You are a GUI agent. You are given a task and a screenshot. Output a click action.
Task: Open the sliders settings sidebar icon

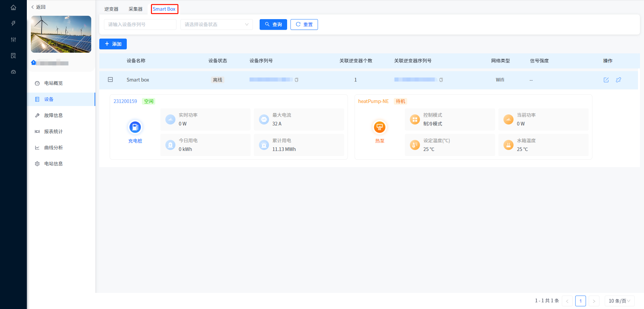13,40
